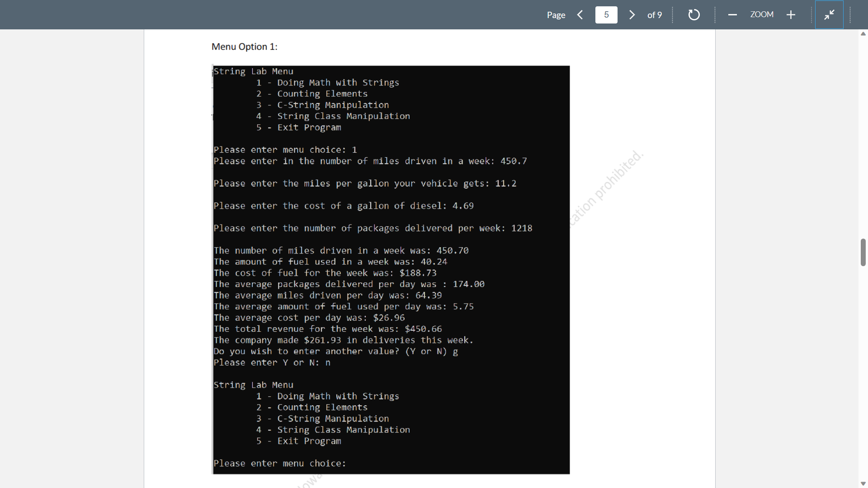
Task: Click the reload document icon button
Action: point(693,14)
